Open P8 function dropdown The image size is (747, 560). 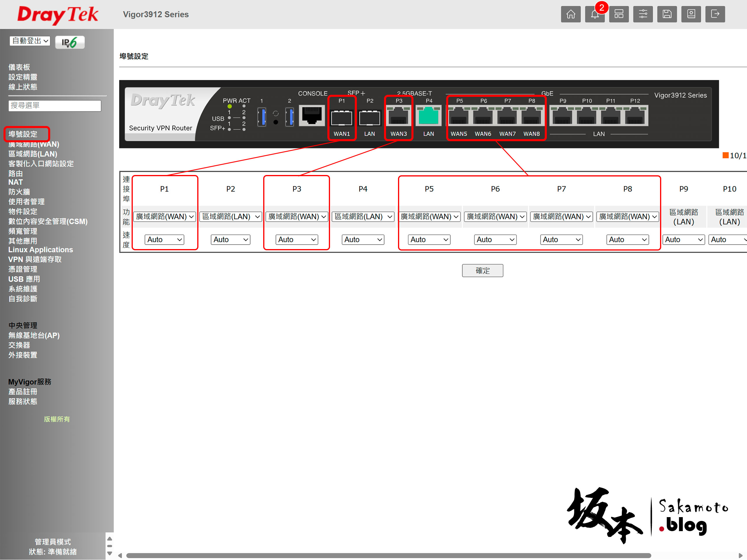[x=628, y=216]
